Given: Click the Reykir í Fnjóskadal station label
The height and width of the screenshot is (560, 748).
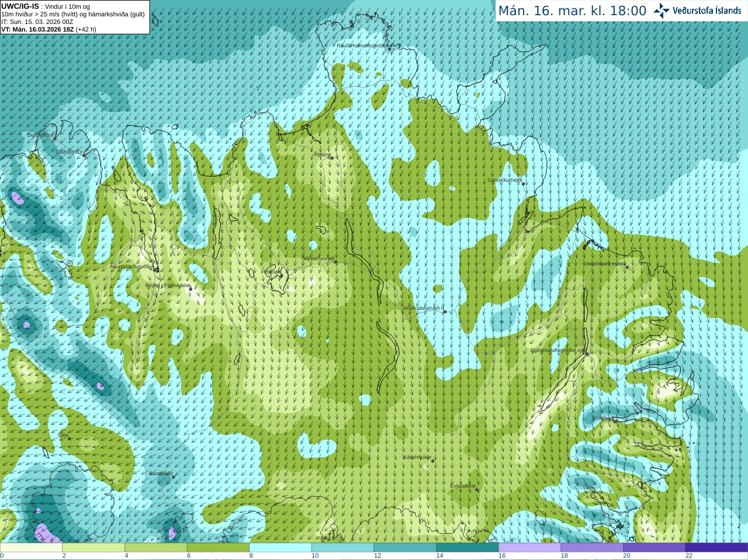Looking at the screenshot, I should tap(168, 285).
